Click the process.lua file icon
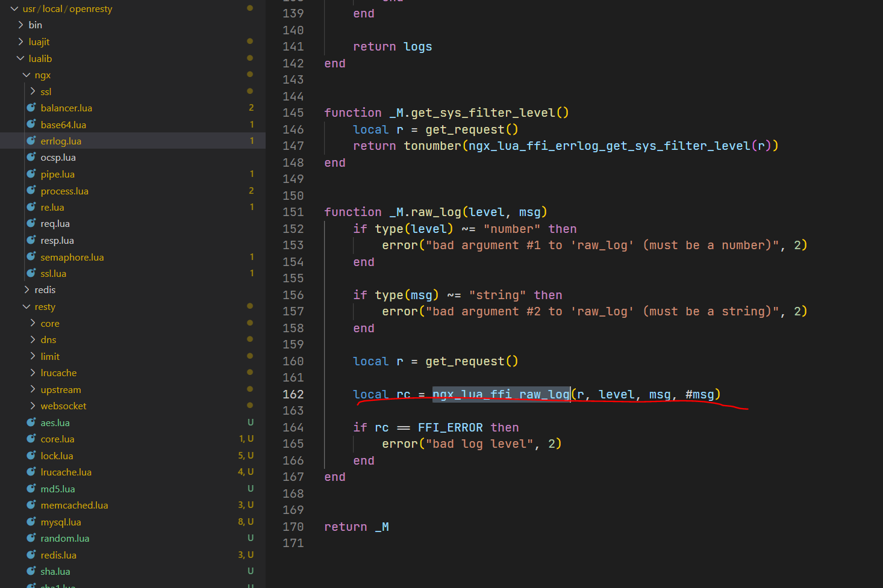 [x=31, y=191]
